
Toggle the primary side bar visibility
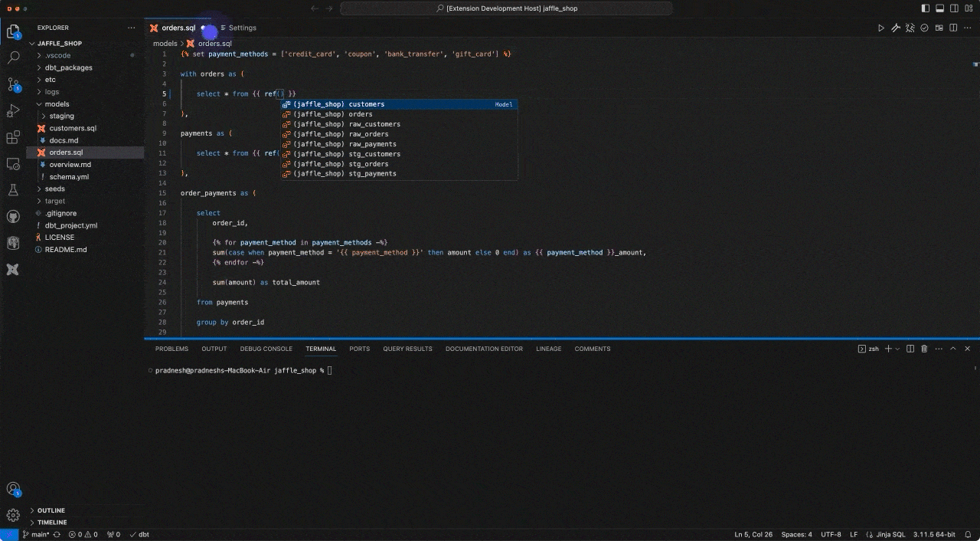926,8
